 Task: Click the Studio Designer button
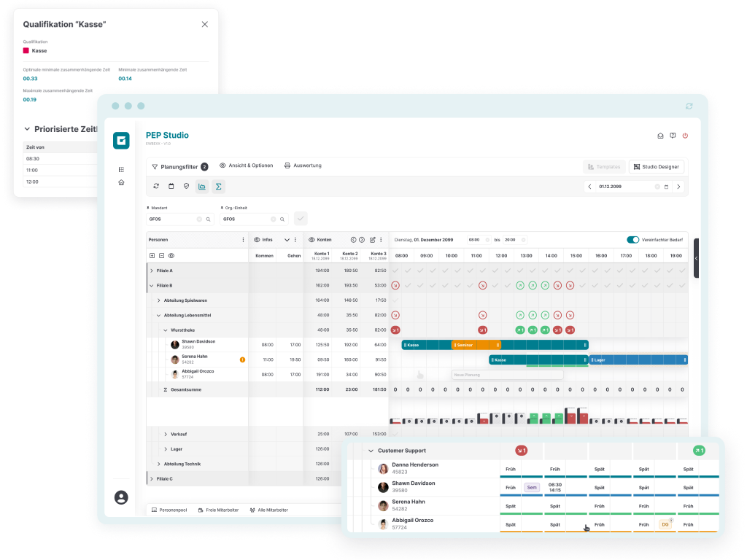point(656,166)
